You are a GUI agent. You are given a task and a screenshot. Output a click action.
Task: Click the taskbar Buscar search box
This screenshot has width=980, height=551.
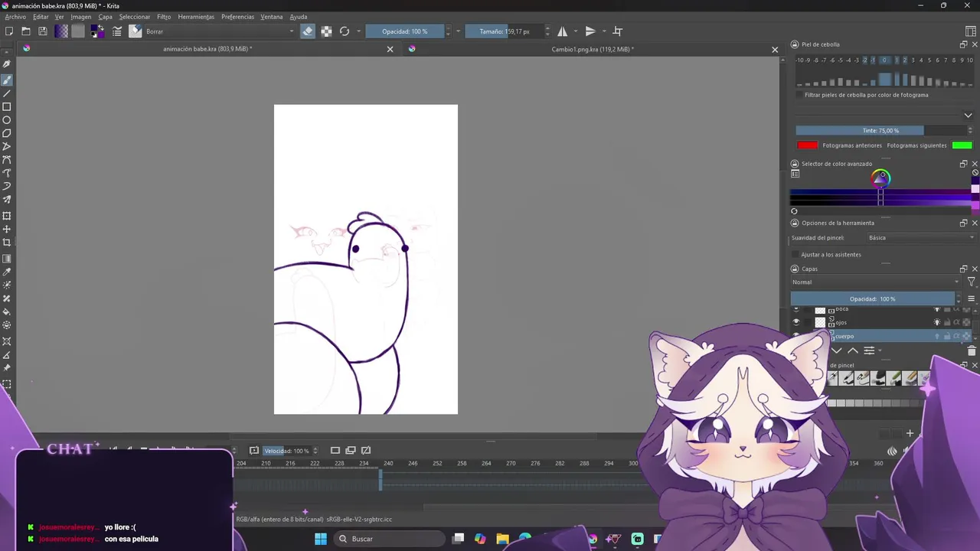click(x=388, y=539)
